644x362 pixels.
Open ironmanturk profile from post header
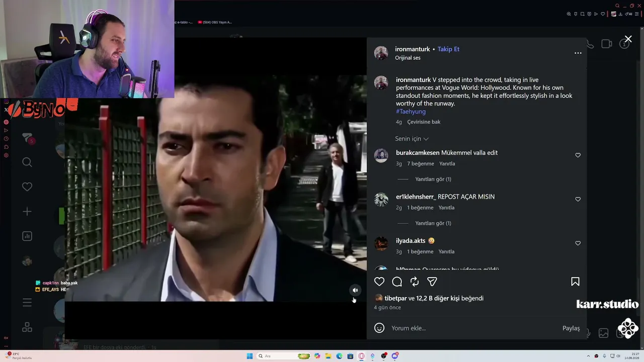[413, 49]
